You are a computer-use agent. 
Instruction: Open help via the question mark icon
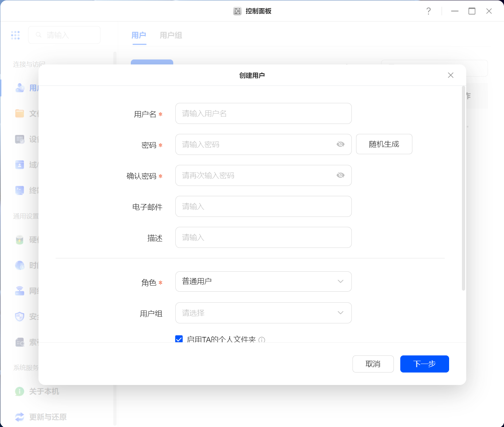point(428,11)
